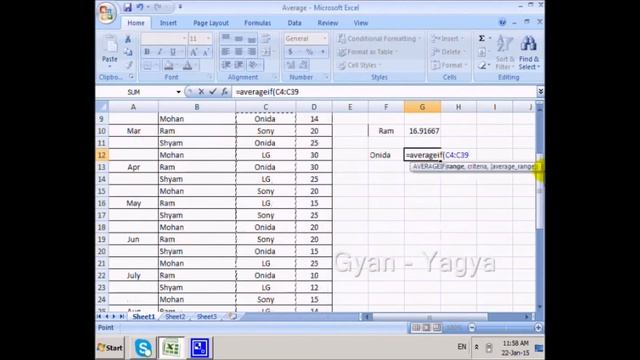Confirm formula with Enter checkmark
This screenshot has height=360, width=640.
[x=213, y=92]
